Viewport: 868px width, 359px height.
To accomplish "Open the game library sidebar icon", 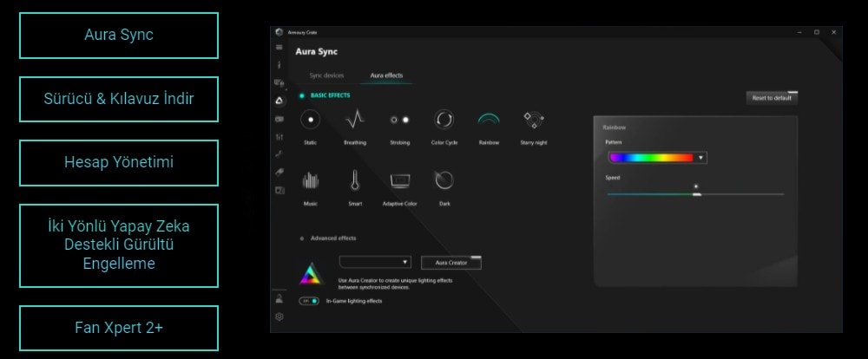I will click(x=279, y=119).
